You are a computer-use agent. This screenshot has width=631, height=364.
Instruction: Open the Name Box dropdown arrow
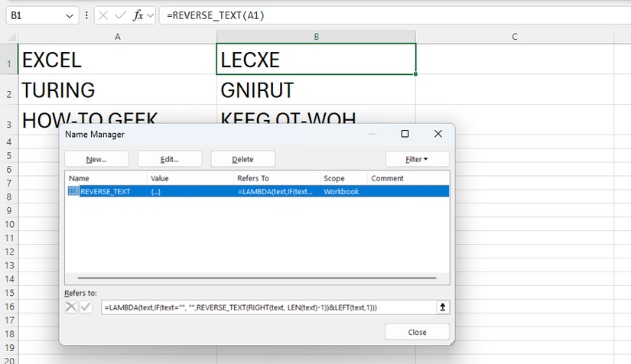(x=70, y=16)
